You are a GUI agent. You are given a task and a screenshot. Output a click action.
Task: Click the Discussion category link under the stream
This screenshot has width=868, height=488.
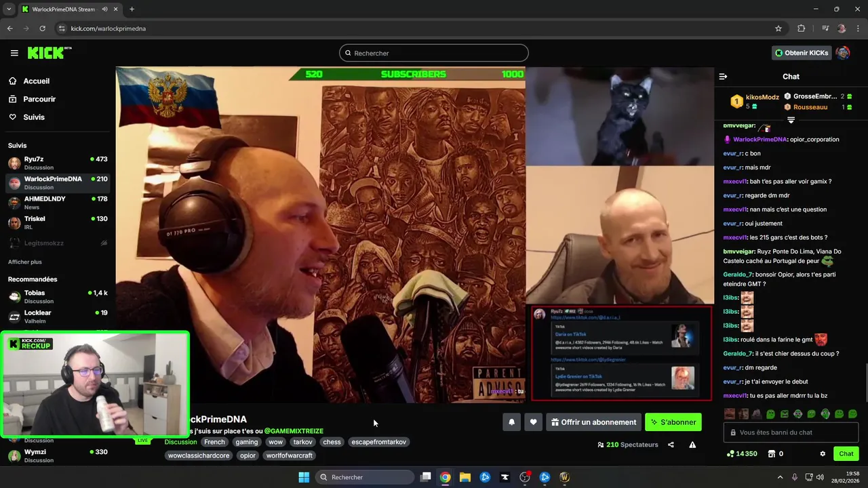click(180, 442)
